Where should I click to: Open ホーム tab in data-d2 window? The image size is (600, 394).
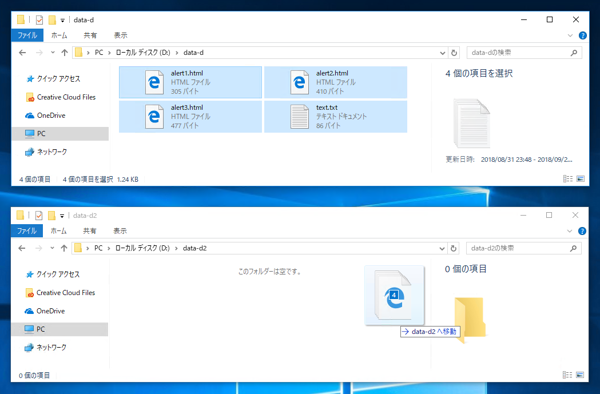59,231
